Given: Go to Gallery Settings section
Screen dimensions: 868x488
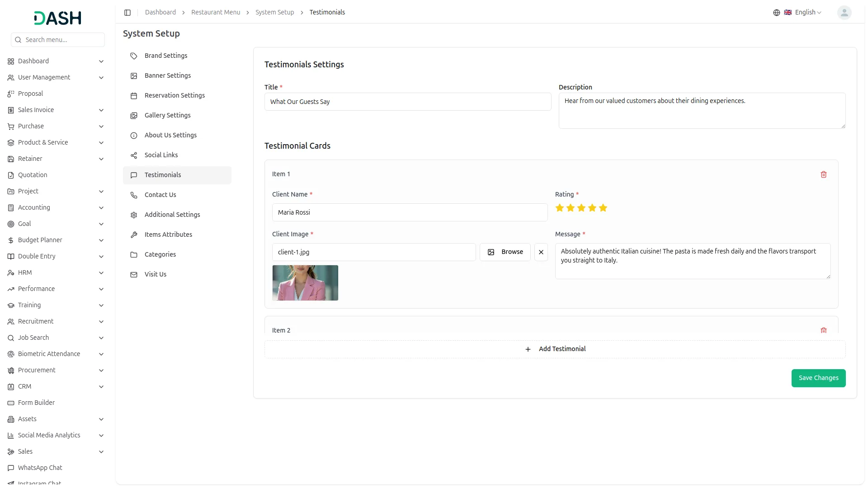Looking at the screenshot, I should [167, 115].
